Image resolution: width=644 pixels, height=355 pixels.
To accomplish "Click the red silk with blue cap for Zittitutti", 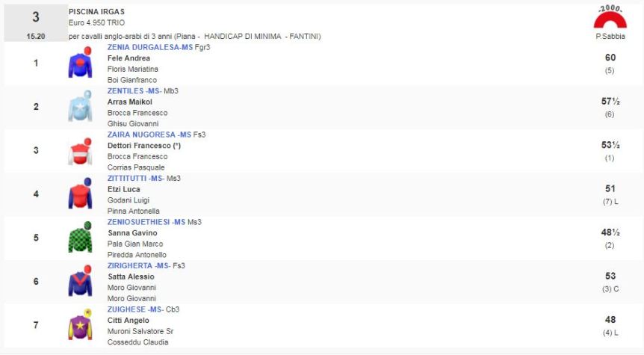I will [x=80, y=194].
